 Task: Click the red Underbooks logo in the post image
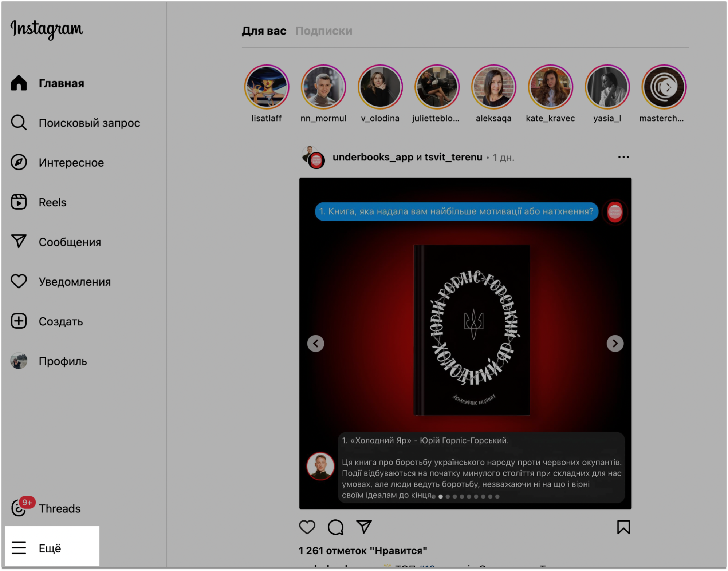pos(615,211)
